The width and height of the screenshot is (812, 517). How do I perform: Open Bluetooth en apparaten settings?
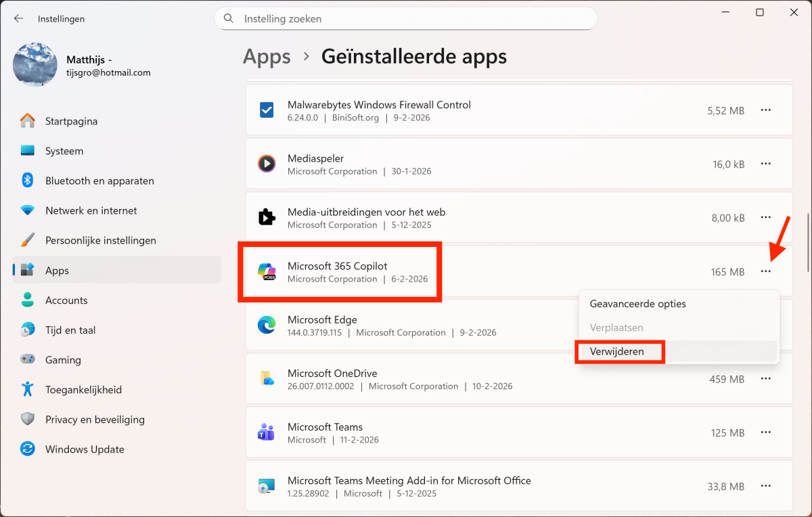(x=99, y=181)
